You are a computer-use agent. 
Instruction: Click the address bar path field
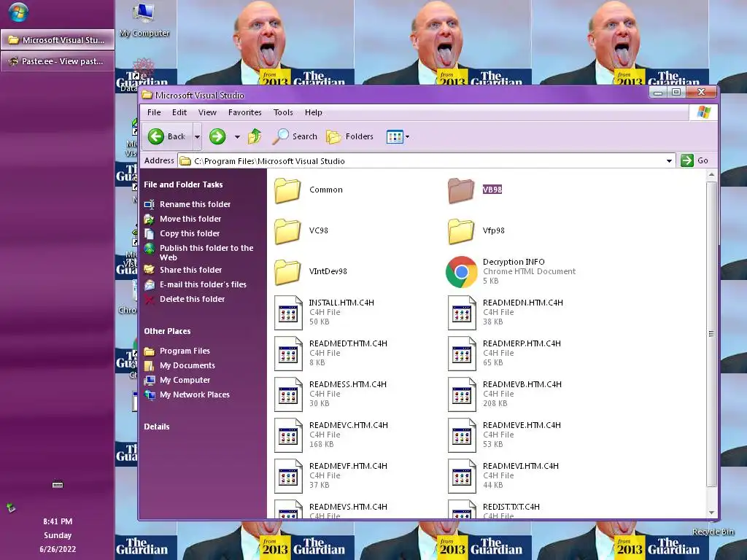coord(426,161)
